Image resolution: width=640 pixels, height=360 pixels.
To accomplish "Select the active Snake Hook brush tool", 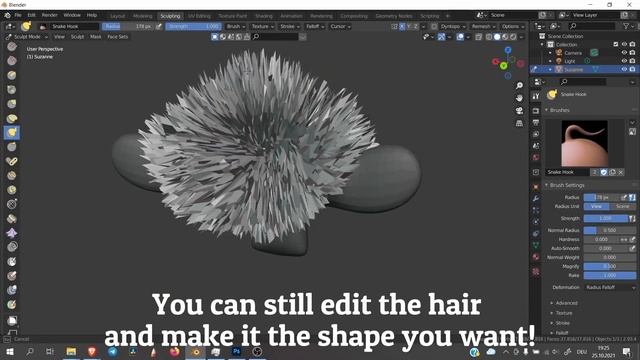I will (x=12, y=132).
